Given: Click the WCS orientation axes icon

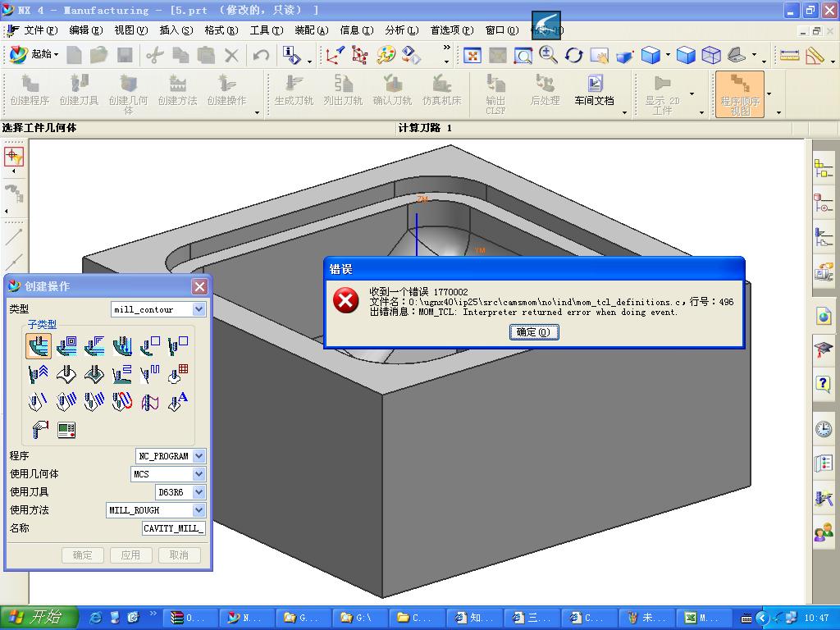Looking at the screenshot, I should (335, 55).
